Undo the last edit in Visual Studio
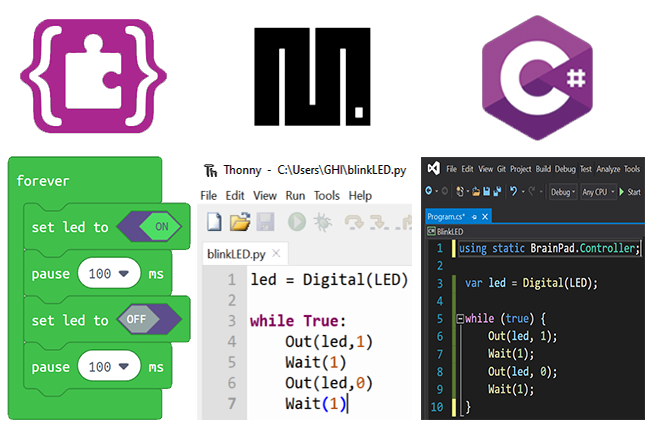This screenshot has width=650, height=433. (x=514, y=191)
